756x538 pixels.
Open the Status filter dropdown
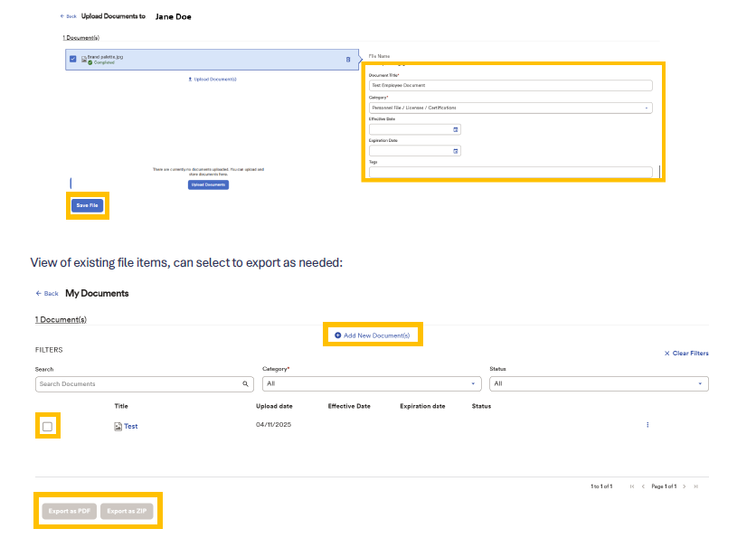tap(599, 384)
